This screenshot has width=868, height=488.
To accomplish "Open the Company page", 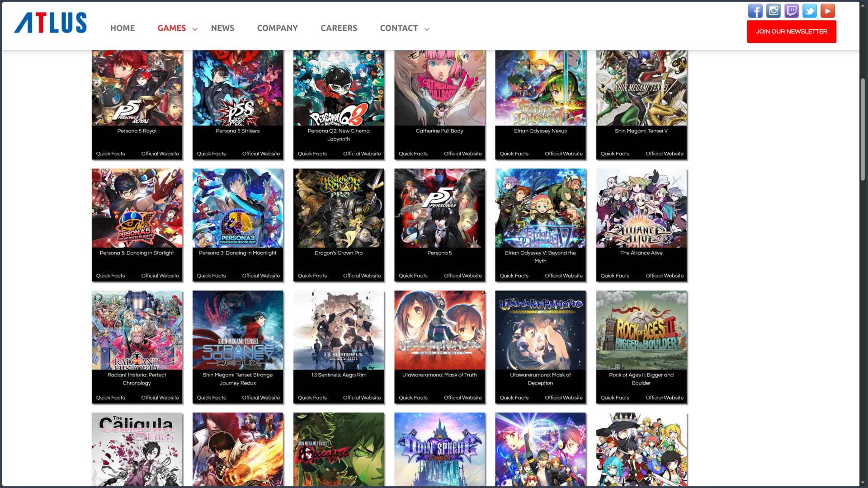I will point(277,28).
